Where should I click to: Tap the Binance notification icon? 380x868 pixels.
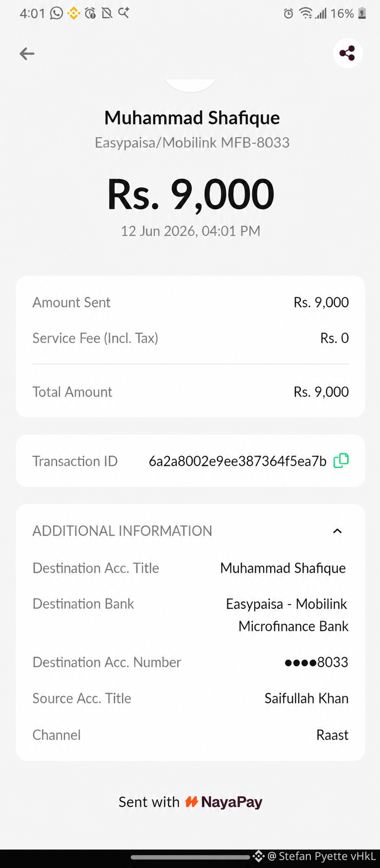tap(73, 13)
